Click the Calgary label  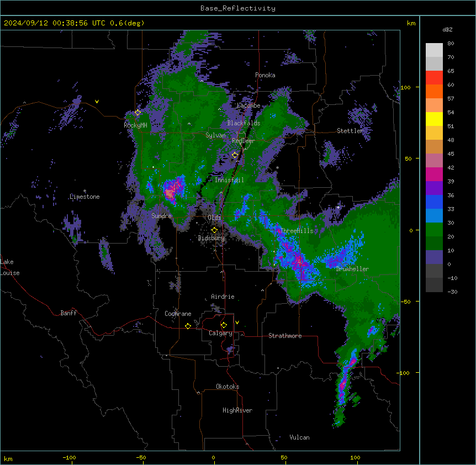click(220, 333)
